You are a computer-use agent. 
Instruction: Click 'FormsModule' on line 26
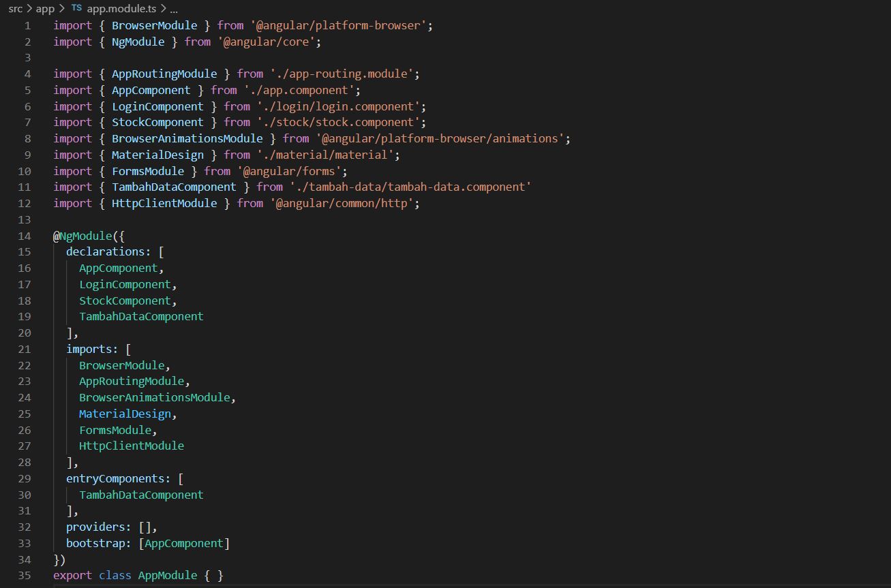click(x=115, y=430)
